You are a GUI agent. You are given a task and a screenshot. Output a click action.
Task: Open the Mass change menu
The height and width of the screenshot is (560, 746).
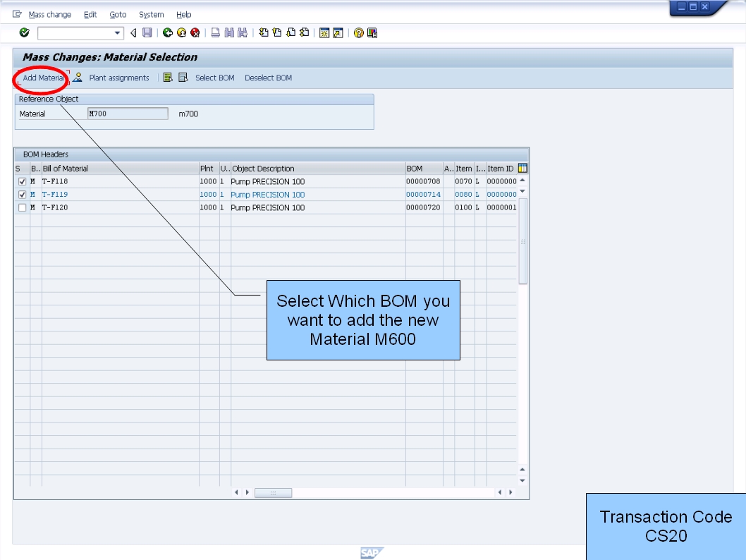coord(49,14)
